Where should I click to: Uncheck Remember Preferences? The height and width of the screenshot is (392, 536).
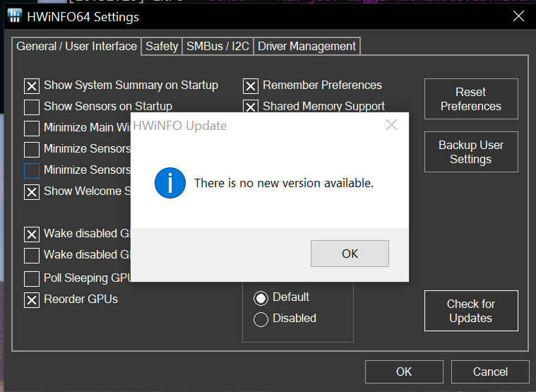coord(251,86)
